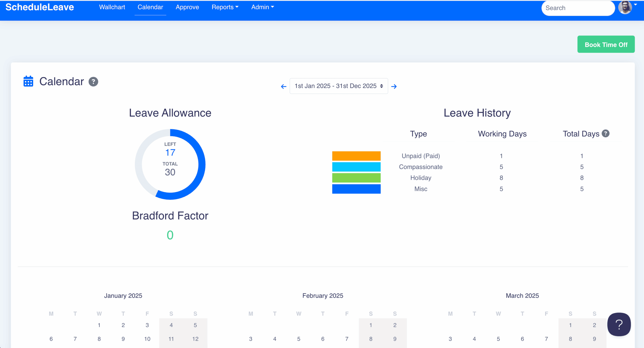Click into the Search field
644x348 pixels.
[x=578, y=8]
